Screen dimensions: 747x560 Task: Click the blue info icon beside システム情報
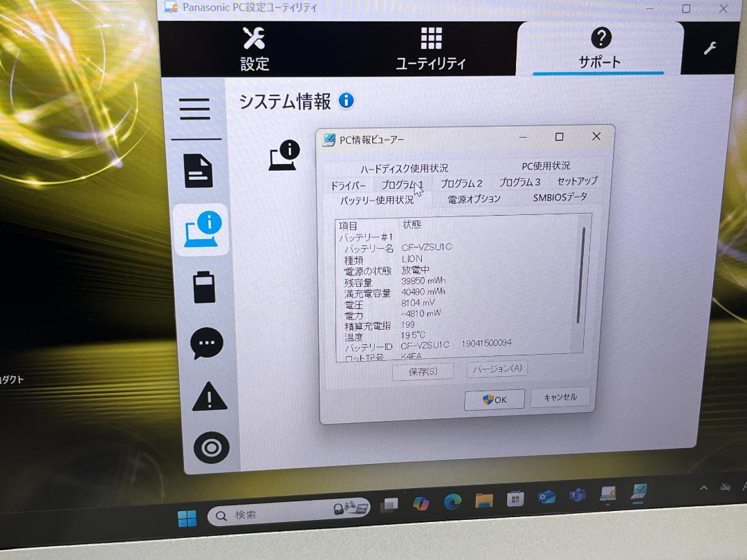click(347, 100)
